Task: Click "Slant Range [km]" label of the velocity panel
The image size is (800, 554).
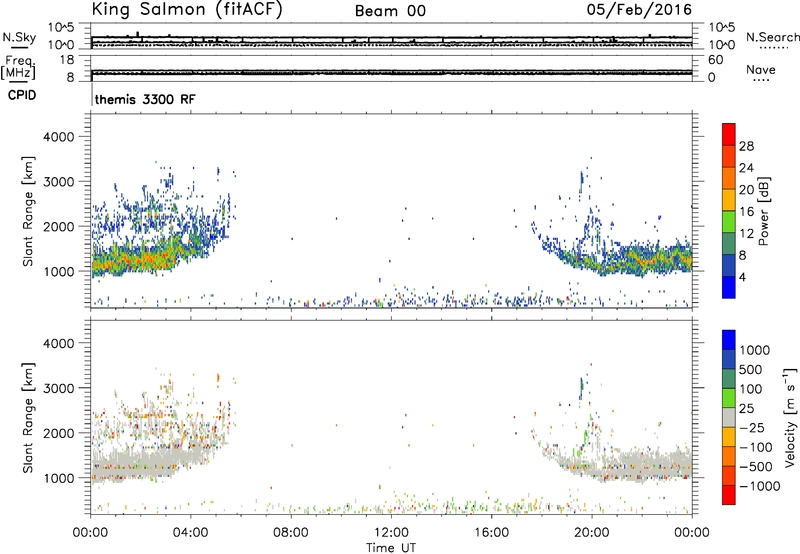Action: 28,418
